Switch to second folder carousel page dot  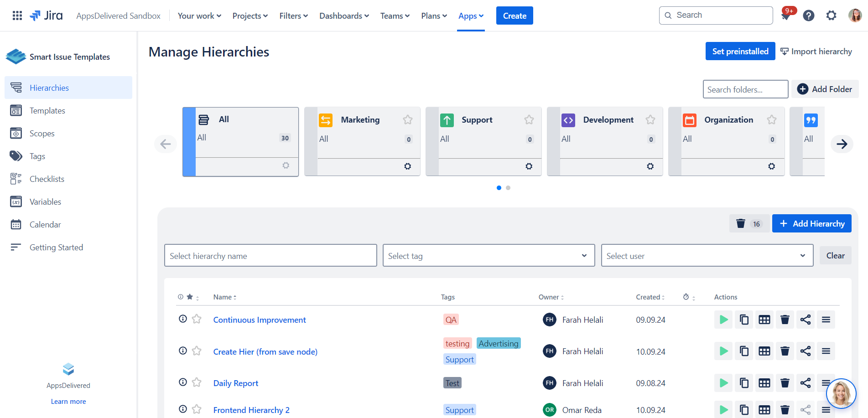click(508, 188)
